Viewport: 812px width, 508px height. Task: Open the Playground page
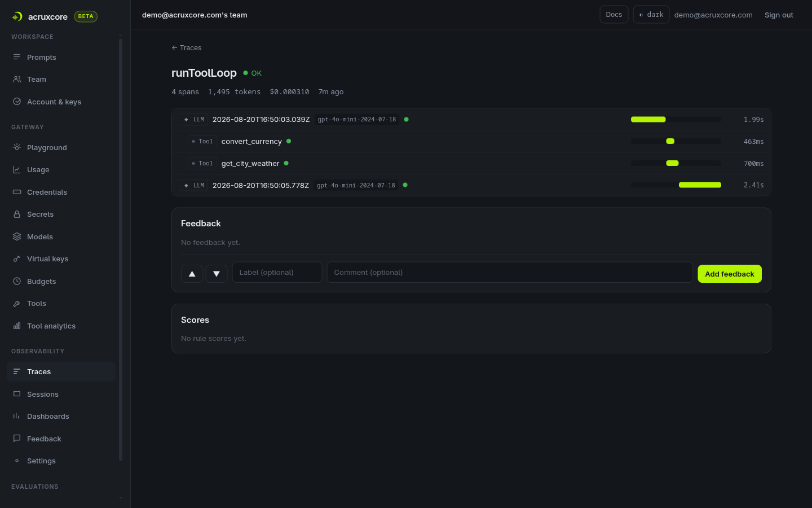61,147
